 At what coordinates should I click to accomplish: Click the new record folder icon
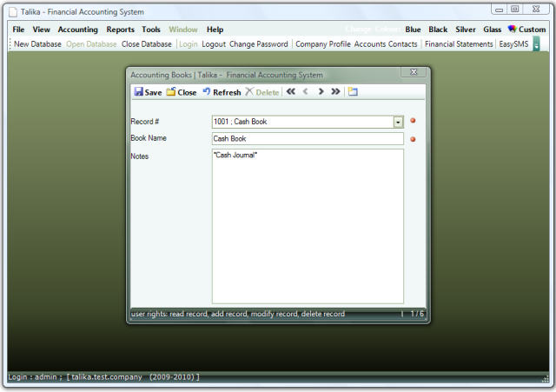coord(353,92)
